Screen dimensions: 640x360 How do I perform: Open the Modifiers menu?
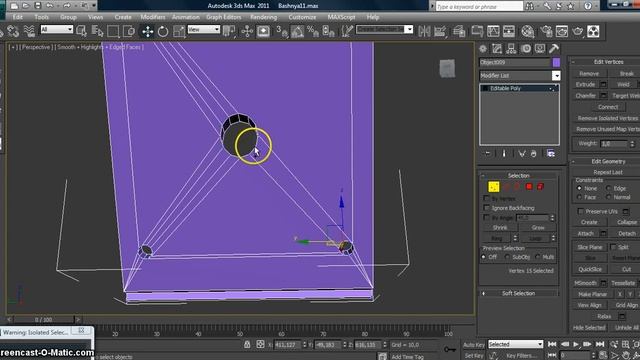tap(153, 17)
